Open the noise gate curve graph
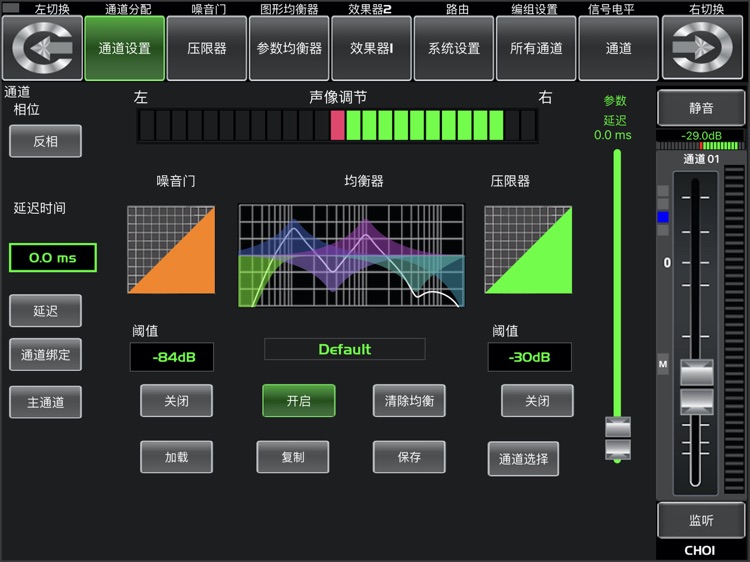Image resolution: width=750 pixels, height=562 pixels. click(171, 250)
